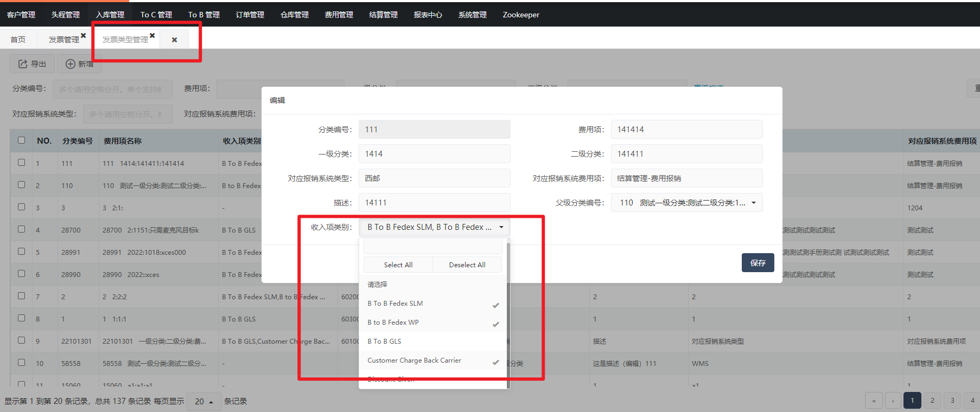This screenshot has width=980, height=412.
Task: Select the 请选择 placeholder option
Action: [x=432, y=284]
